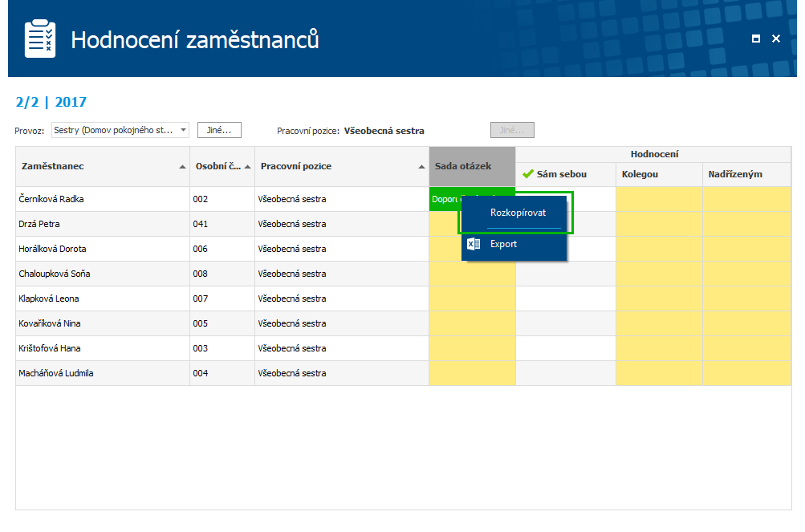Select the Kolegou cell for Černíková Radka
805x532 pixels.
(659, 199)
